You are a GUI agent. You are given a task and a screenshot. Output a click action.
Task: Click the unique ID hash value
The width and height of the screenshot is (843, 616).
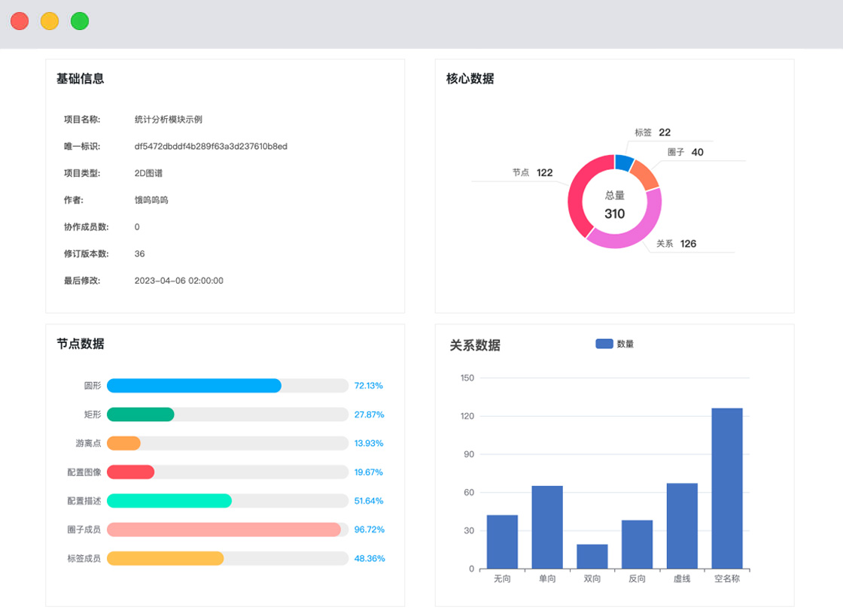point(211,147)
